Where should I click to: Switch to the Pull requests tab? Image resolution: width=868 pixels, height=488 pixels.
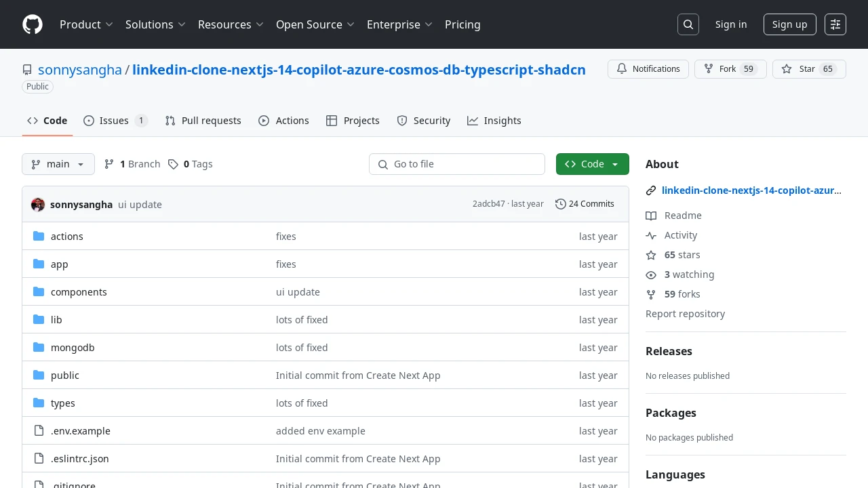203,121
